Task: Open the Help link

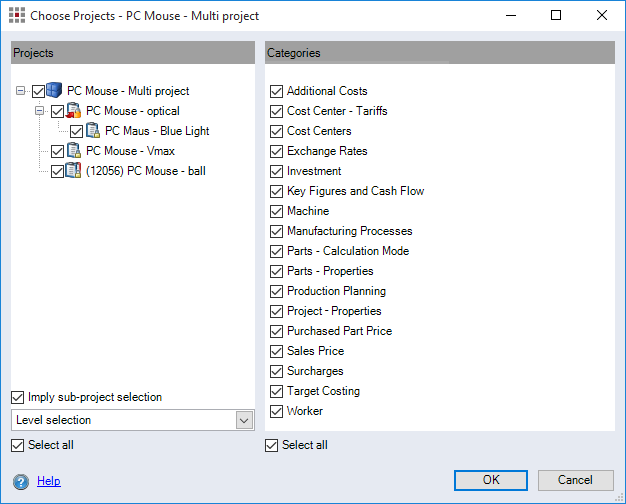Action: [x=49, y=481]
